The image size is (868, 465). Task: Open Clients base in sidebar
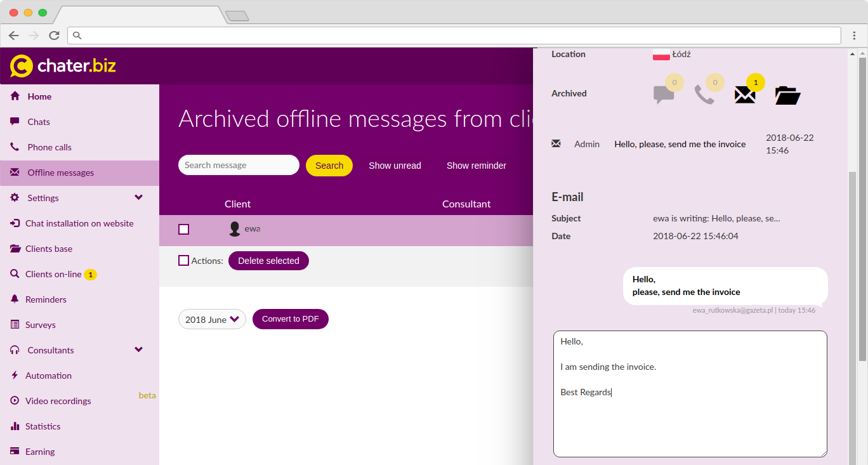(49, 249)
